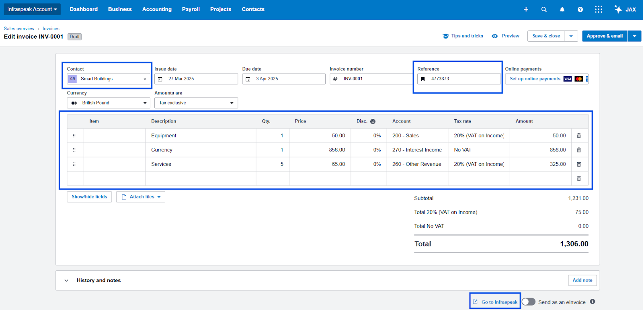Open the British Pound currency dropdown
Viewport: 644px width, 310px height.
tap(109, 103)
